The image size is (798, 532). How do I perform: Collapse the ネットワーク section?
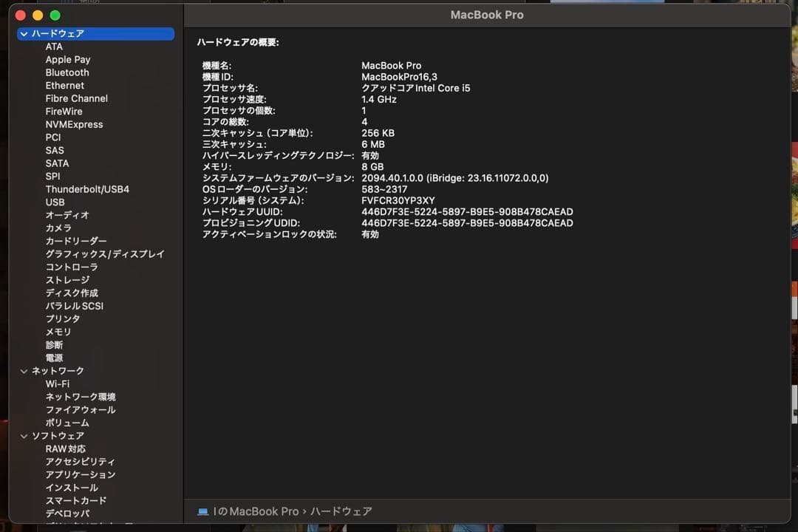(24, 370)
